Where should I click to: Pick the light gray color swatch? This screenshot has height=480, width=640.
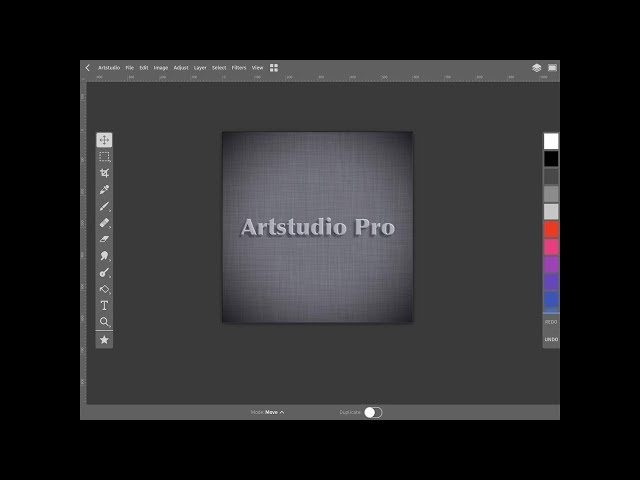click(551, 211)
